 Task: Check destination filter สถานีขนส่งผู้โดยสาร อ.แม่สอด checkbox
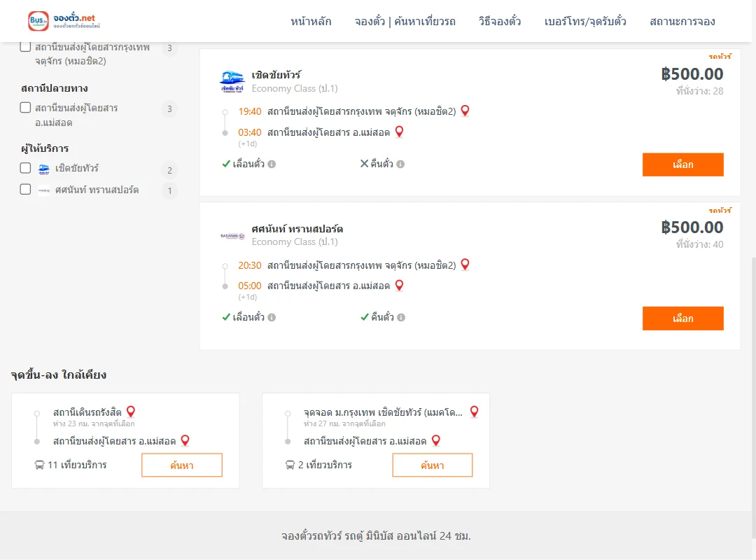[x=26, y=107]
